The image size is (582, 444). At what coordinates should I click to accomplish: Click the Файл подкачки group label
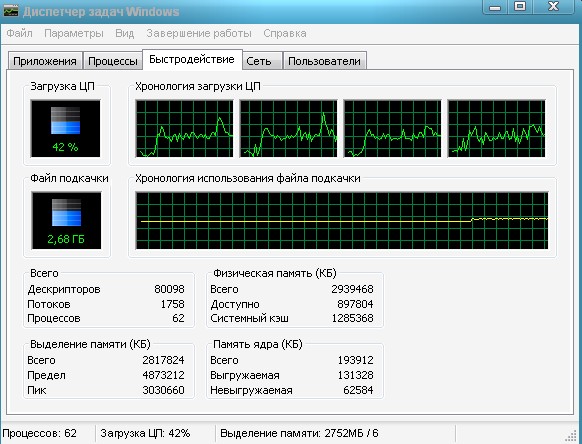(69, 178)
